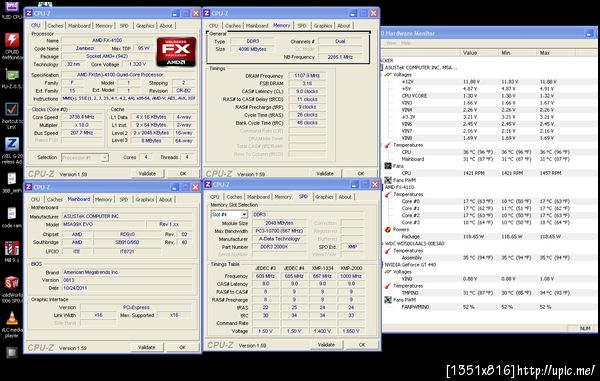
Task: Click the NB Frequency value in Memory tab
Action: tap(340, 57)
